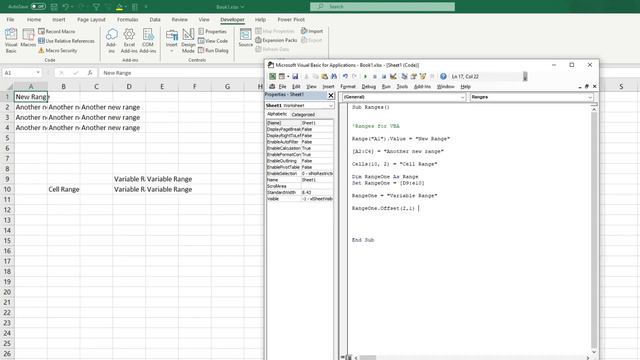This screenshot has width=640, height=360.
Task: Click the Excel quick access Undo icon
Action: coord(65,7)
